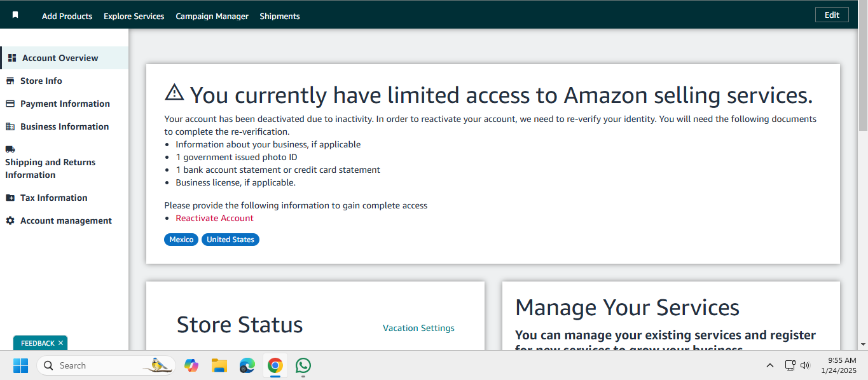
Task: Open the Vacation Settings link
Action: (418, 328)
